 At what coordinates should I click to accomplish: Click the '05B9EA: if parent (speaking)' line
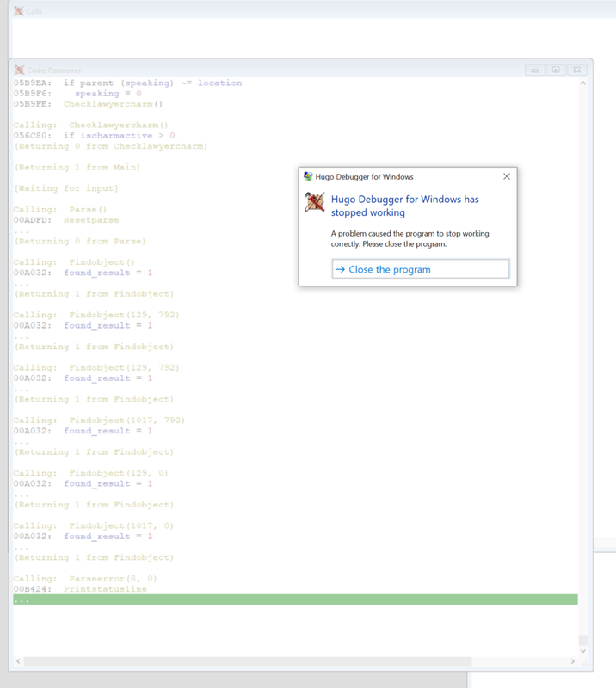click(x=128, y=83)
